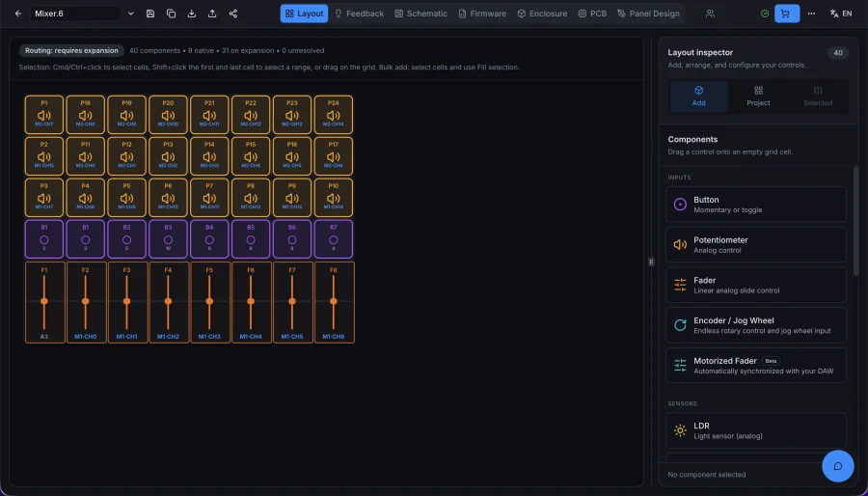The image size is (868, 496).
Task: Click fader F2 slider labeled M1-CH0
Action: pyautogui.click(x=86, y=302)
